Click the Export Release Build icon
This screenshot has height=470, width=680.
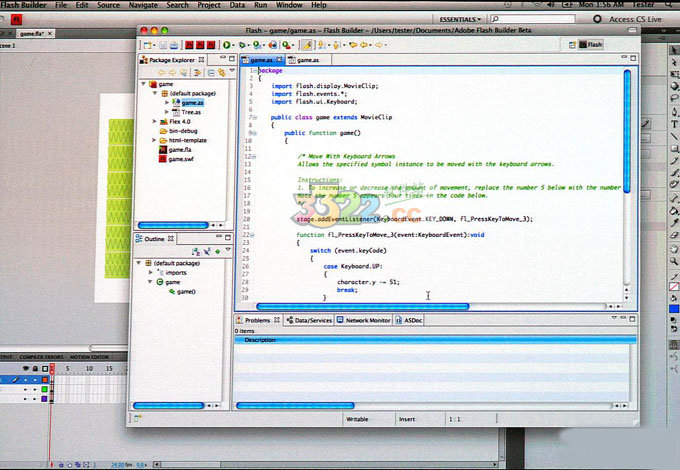[273, 45]
